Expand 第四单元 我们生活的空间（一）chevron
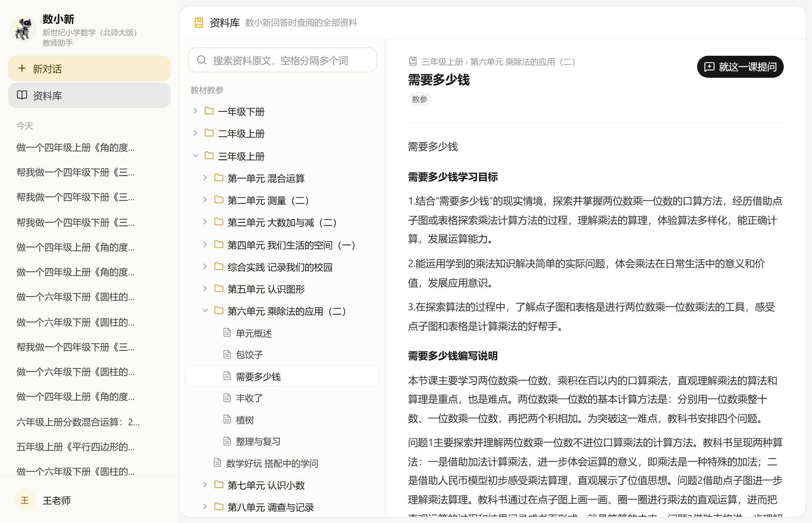 coord(205,244)
